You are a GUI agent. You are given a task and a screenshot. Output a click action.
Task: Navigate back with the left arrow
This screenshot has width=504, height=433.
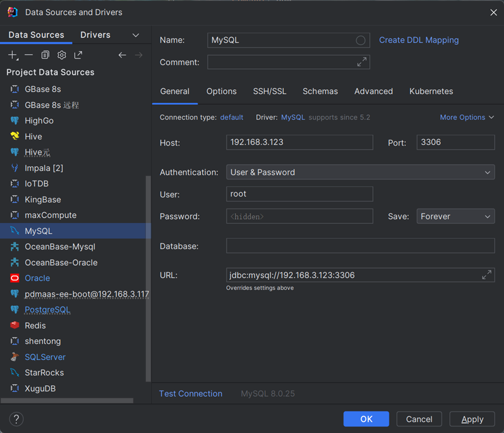(x=122, y=55)
